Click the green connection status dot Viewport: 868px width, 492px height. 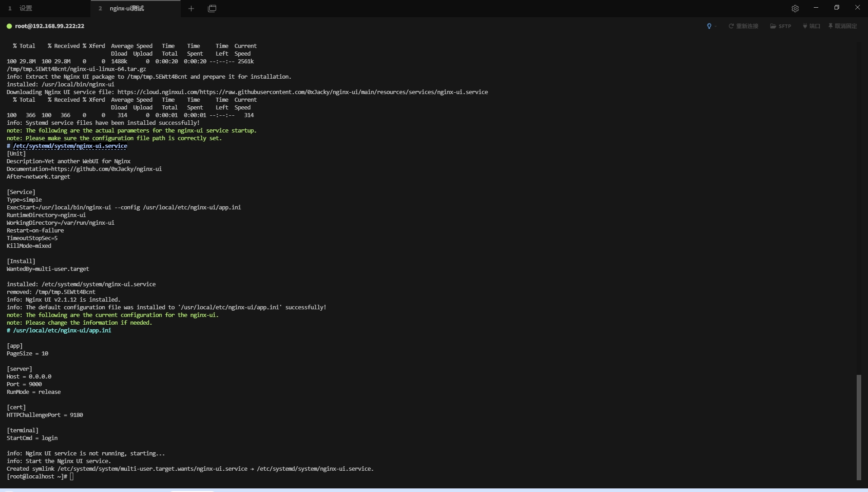tap(9, 26)
